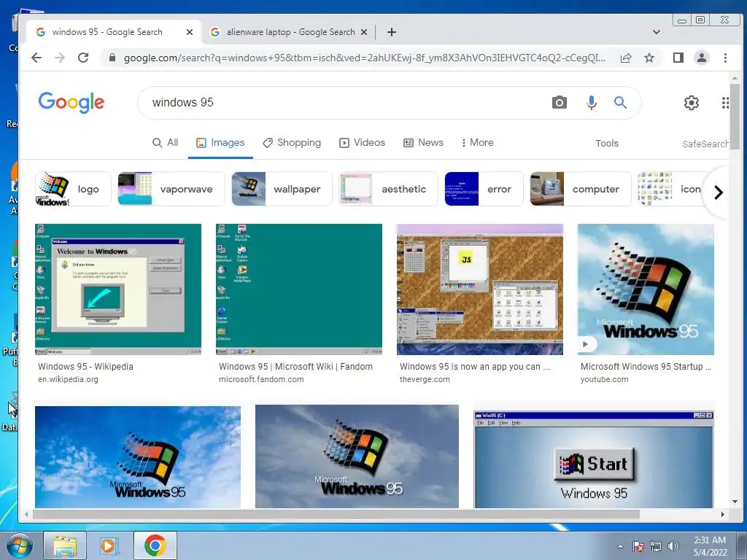747x560 pixels.
Task: Bookmark this page with the star icon
Action: 649,58
